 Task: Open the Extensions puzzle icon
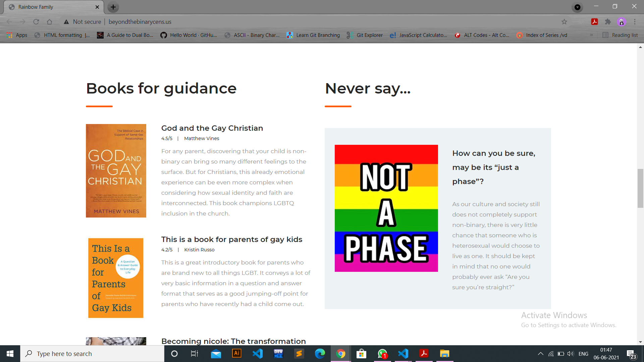[x=608, y=22]
